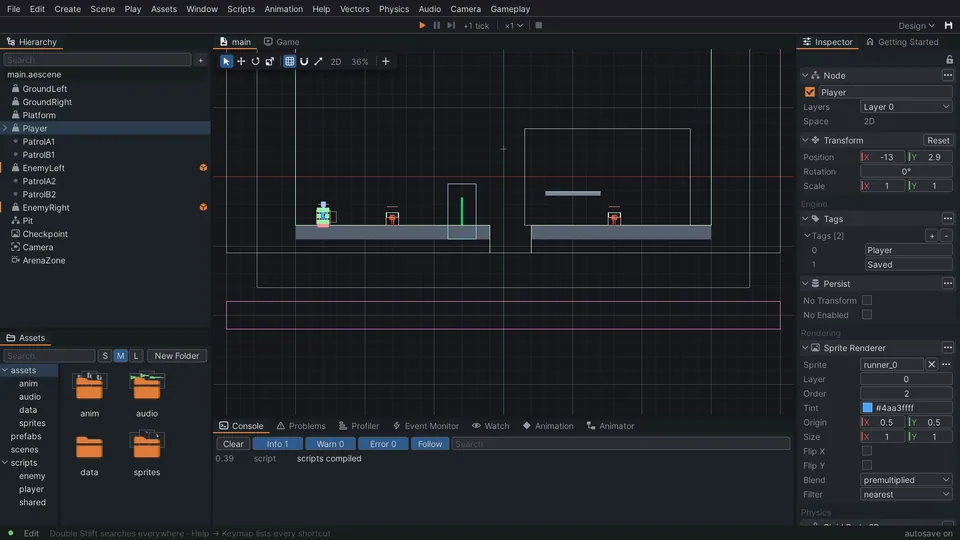Expand the Player node in the hierarchy
The height and width of the screenshot is (540, 960).
pos(5,128)
